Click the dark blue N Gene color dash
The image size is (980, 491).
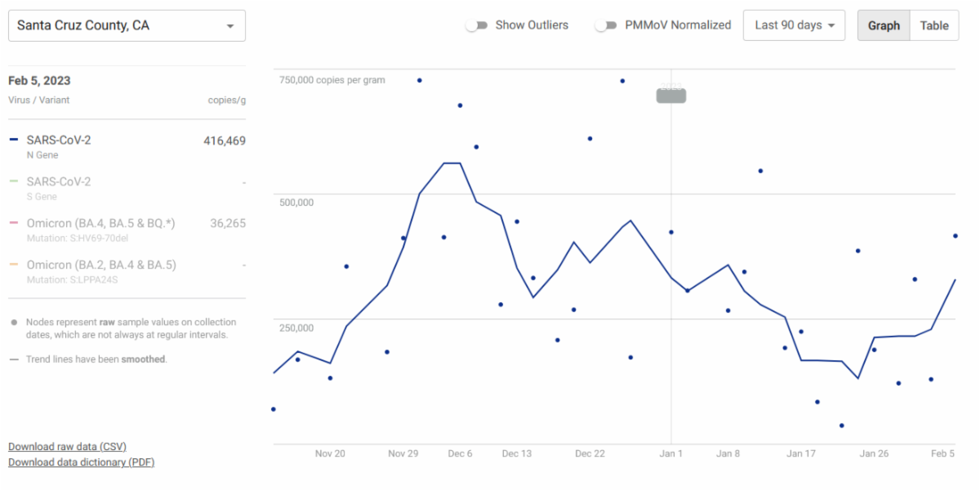point(13,141)
